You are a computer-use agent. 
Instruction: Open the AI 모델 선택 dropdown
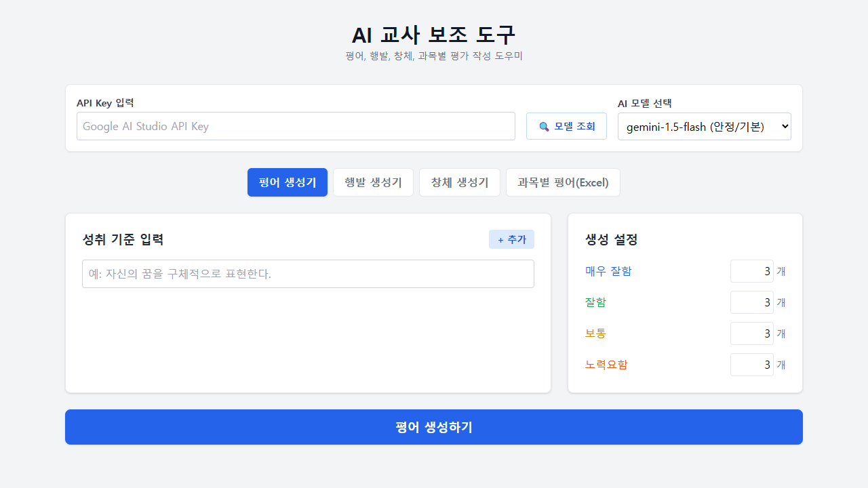pos(704,126)
